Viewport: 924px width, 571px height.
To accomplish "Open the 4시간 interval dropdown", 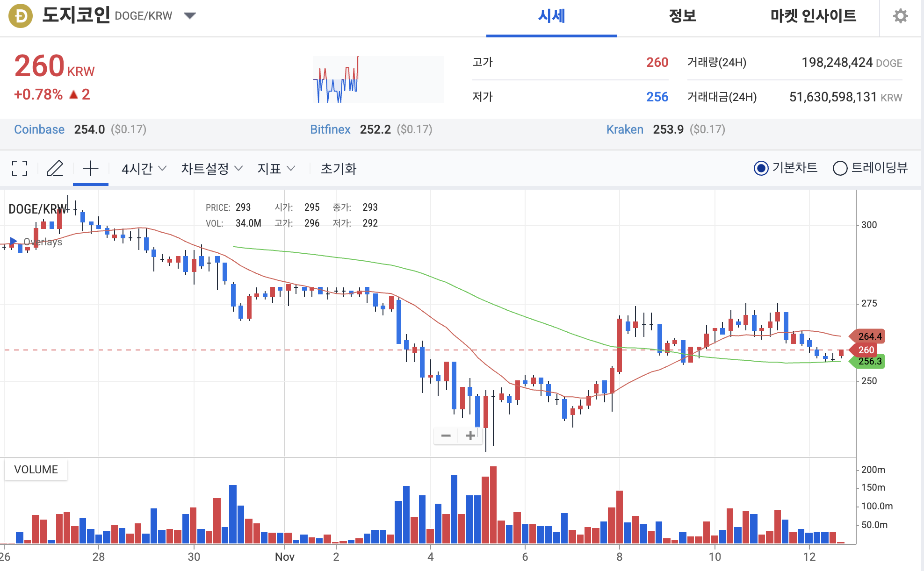I will pos(144,169).
